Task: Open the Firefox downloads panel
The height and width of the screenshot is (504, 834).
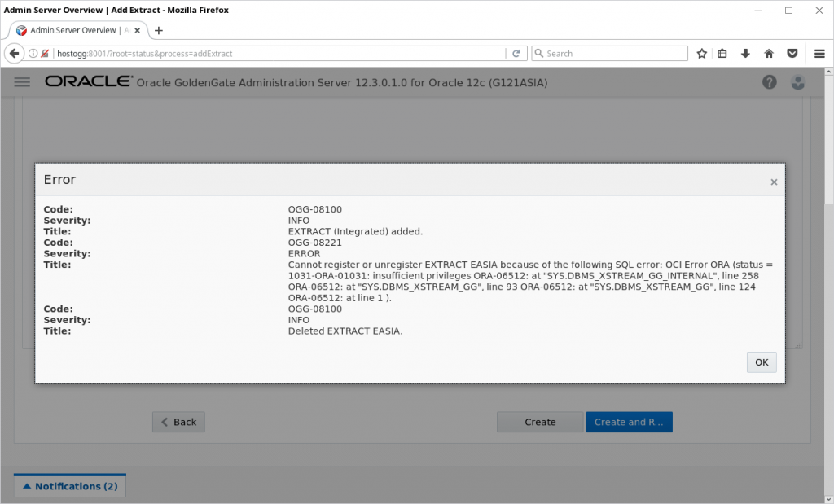Action: tap(745, 53)
